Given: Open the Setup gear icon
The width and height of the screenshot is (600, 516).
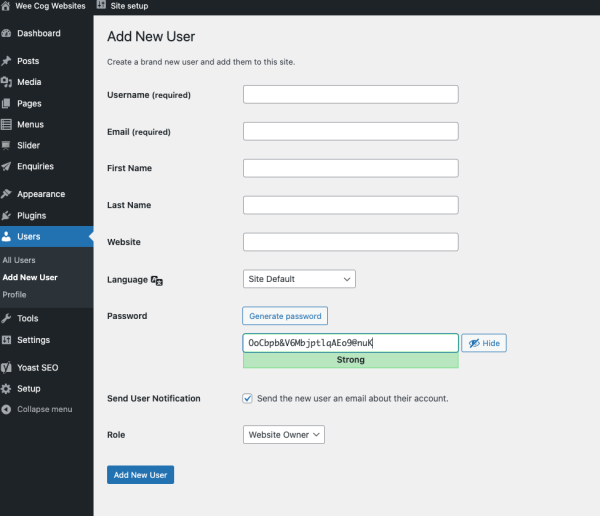Looking at the screenshot, I should coord(6,389).
